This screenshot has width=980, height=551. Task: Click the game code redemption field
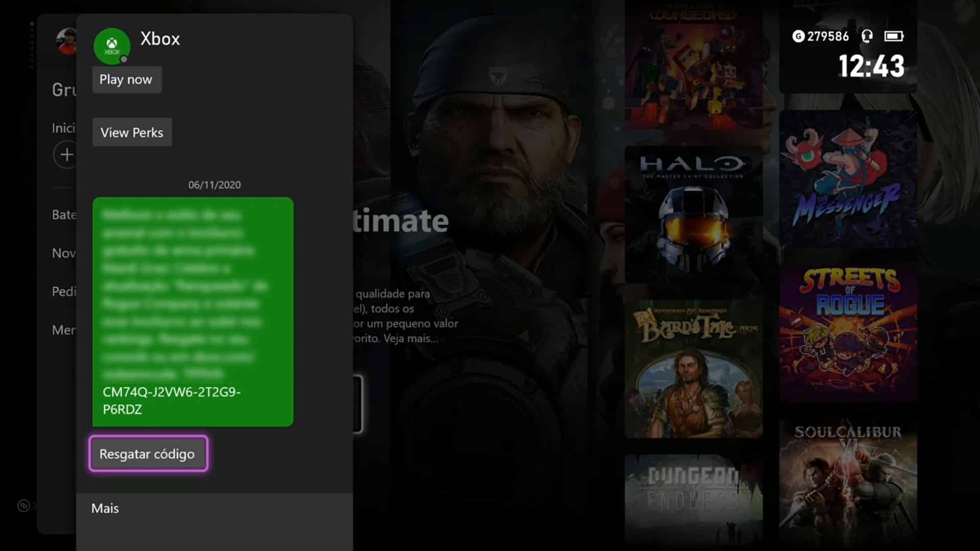148,454
